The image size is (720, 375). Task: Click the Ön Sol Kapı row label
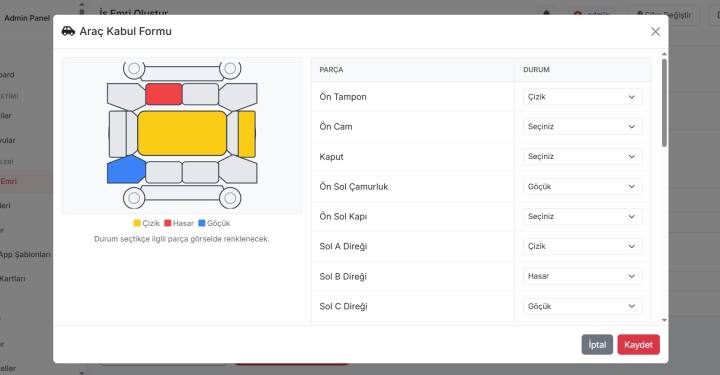click(343, 217)
